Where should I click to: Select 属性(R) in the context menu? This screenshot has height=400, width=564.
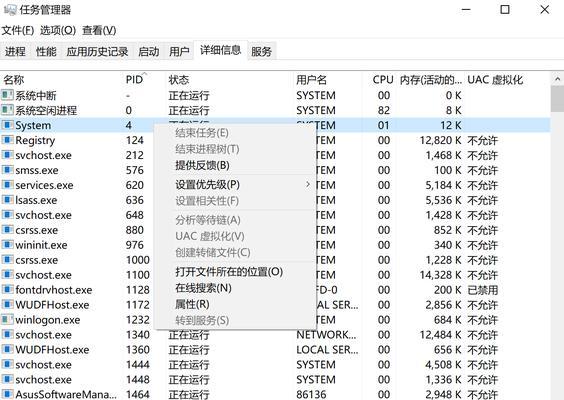click(x=192, y=304)
